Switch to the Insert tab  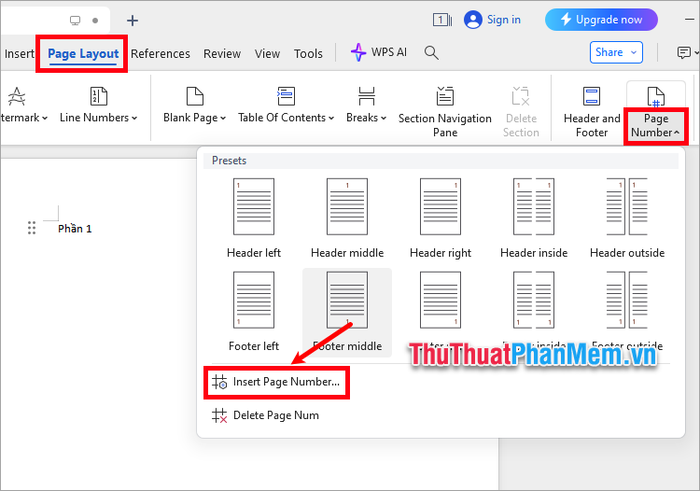(x=19, y=54)
